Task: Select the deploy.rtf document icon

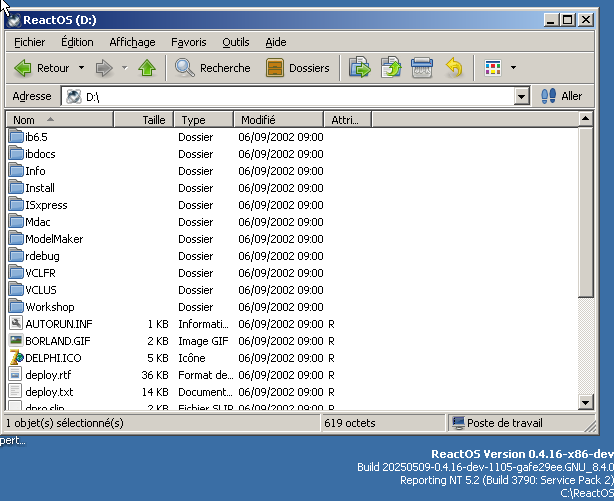Action: coord(16,375)
